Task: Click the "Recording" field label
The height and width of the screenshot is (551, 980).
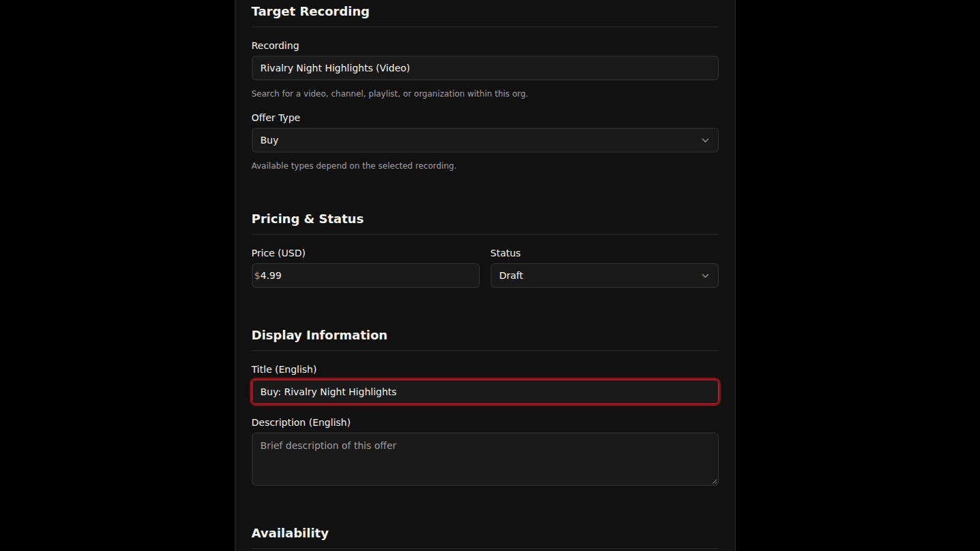Action: (x=275, y=46)
